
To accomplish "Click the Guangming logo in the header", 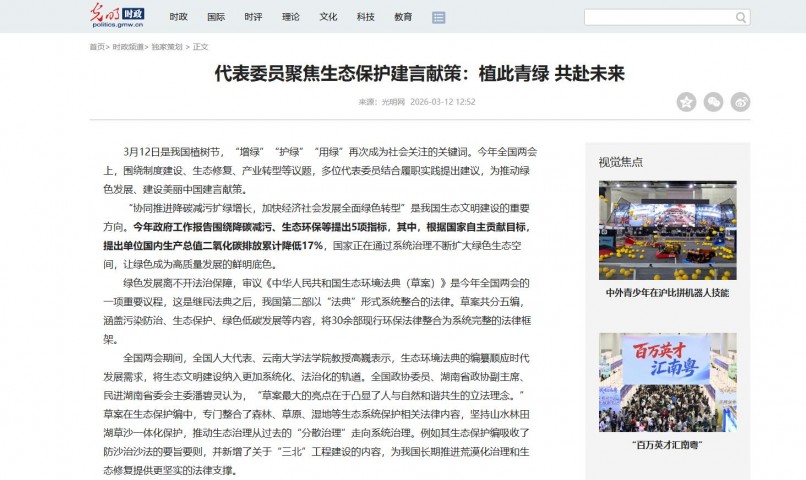I will coord(117,16).
